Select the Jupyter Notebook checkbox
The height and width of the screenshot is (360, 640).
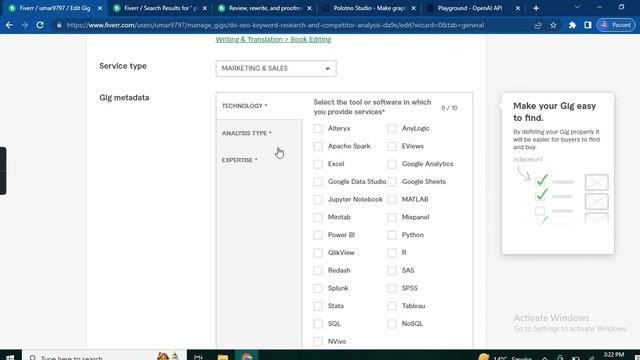click(x=318, y=200)
